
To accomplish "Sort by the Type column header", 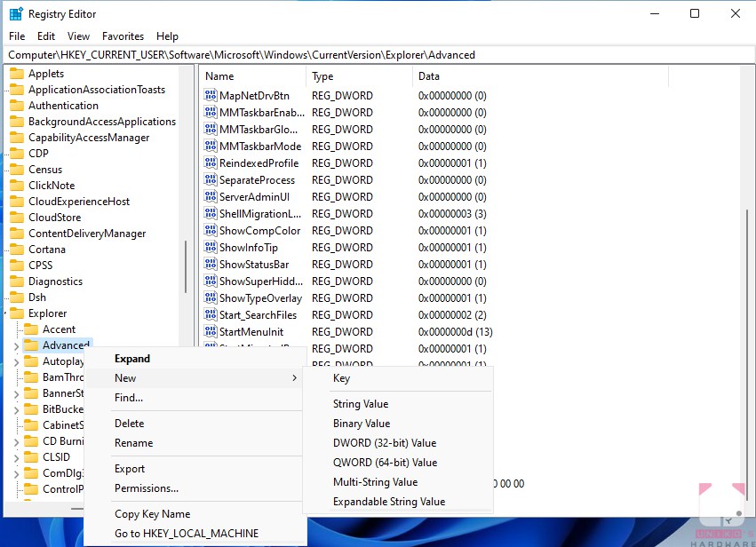I will point(359,76).
